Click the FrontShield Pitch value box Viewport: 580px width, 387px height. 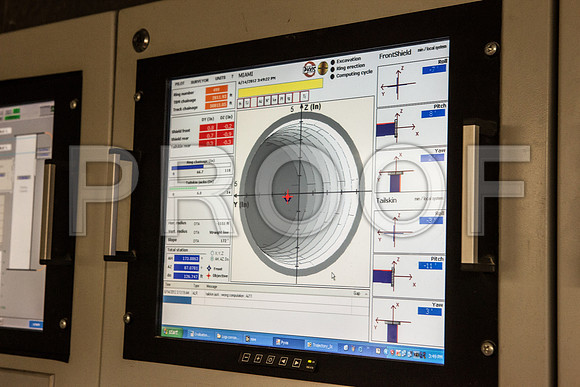[433, 114]
